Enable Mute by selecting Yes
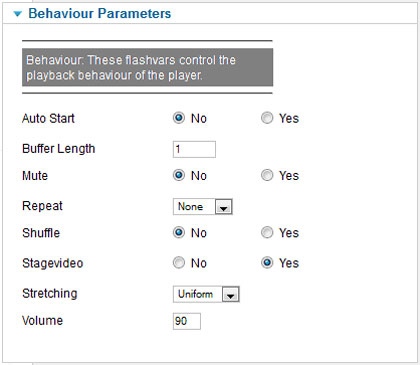The image size is (420, 365). tap(267, 175)
